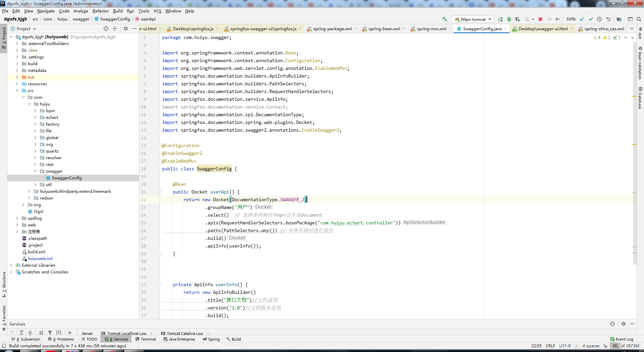Click the Build Project hammer icon
This screenshot has height=352, width=644.
[445, 19]
